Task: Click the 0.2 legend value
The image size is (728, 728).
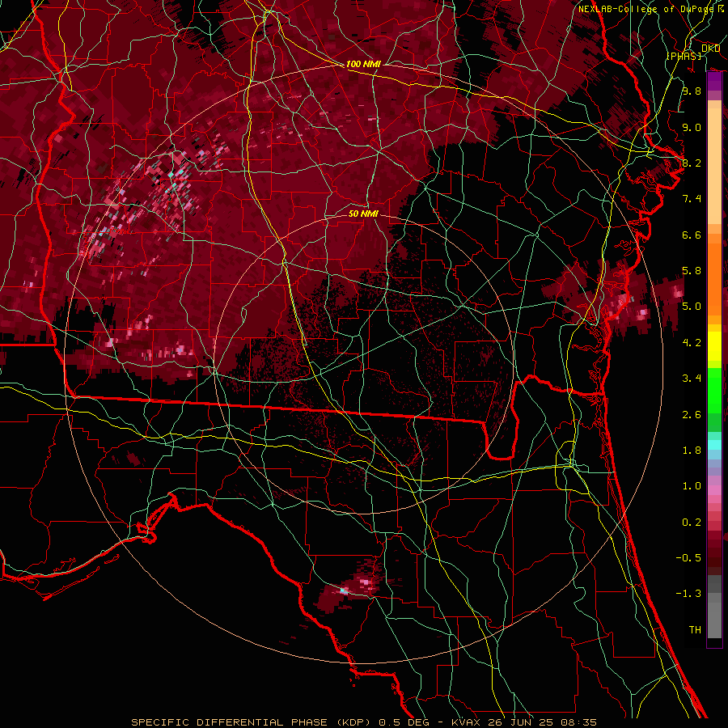Action: click(692, 523)
